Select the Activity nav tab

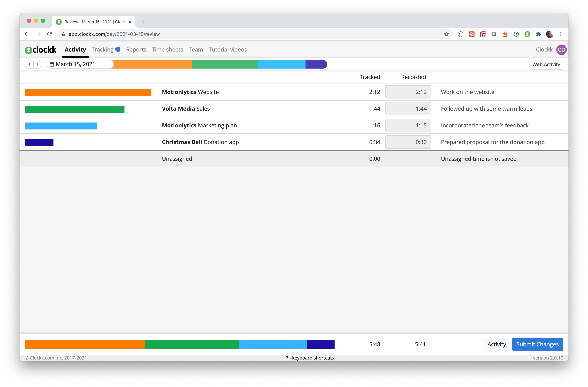click(75, 49)
